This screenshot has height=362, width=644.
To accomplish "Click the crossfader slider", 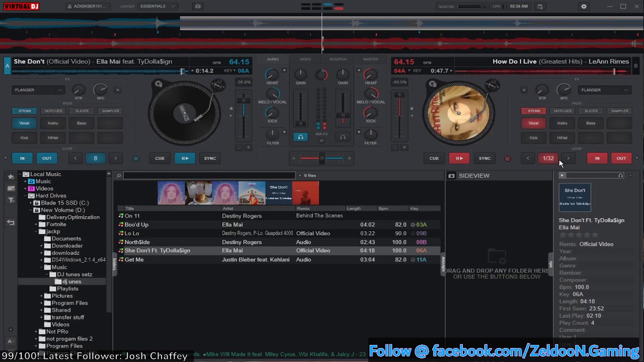I will 321,158.
